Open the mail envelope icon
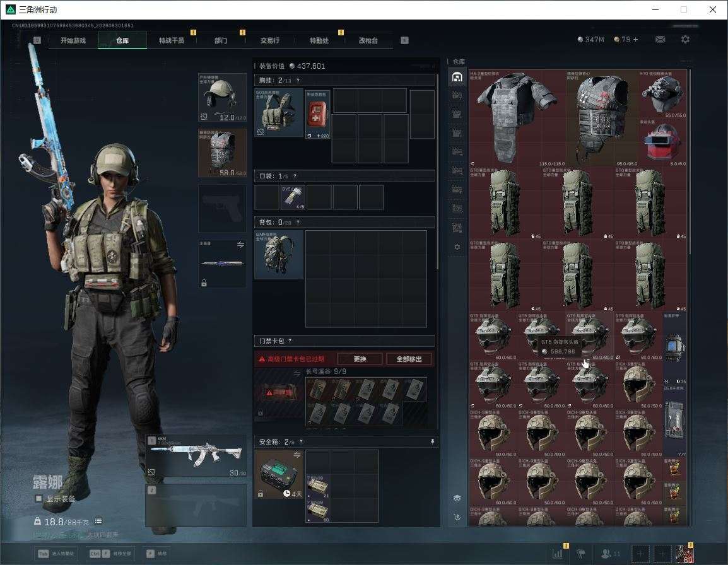Screen dimensions: 728x565 [x=660, y=40]
